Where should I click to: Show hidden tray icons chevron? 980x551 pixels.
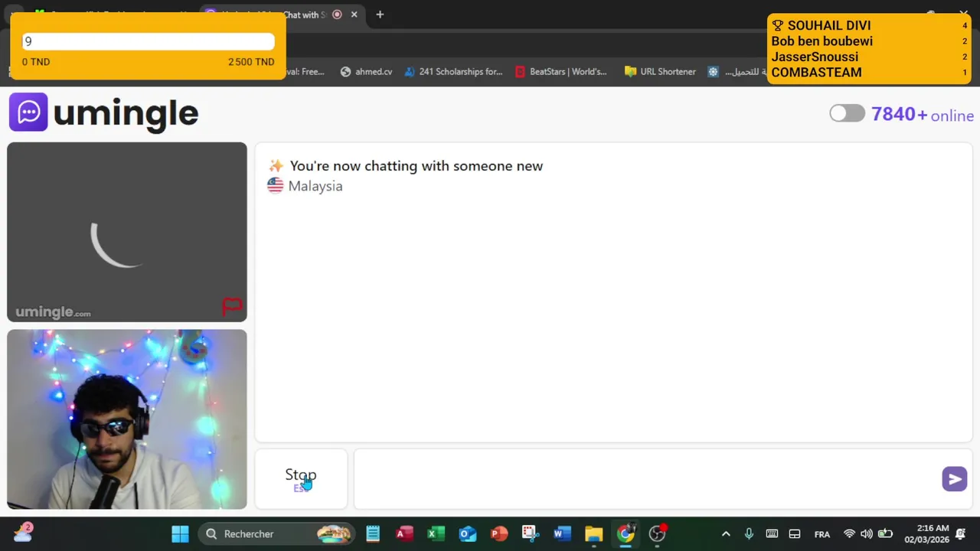click(726, 533)
